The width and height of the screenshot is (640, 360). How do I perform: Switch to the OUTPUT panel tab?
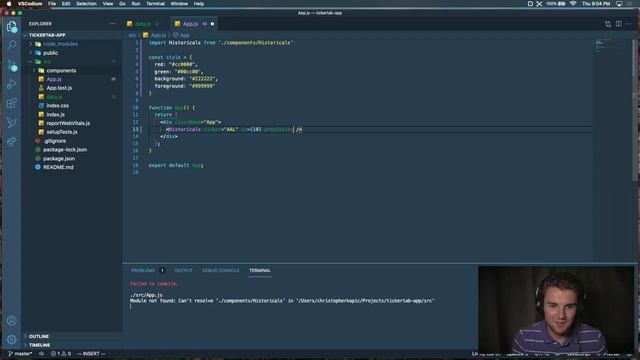183,271
